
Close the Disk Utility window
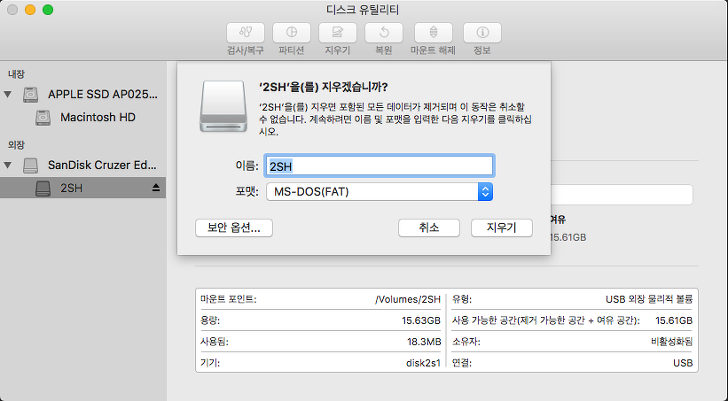click(13, 10)
